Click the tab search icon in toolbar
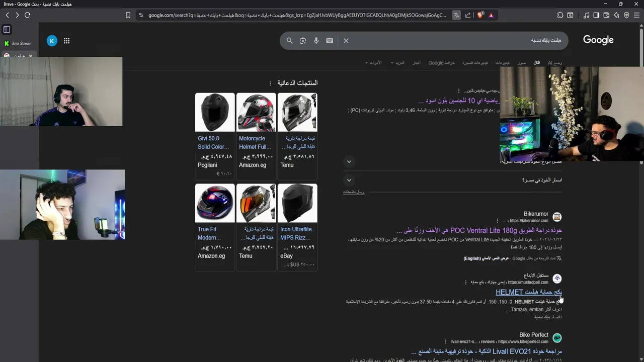The height and width of the screenshot is (362, 644). (x=570, y=15)
